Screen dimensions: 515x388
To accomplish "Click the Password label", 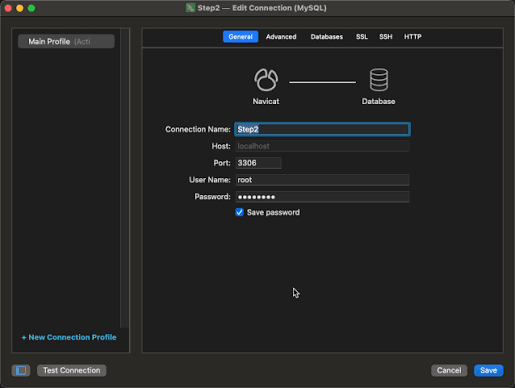I will click(212, 197).
